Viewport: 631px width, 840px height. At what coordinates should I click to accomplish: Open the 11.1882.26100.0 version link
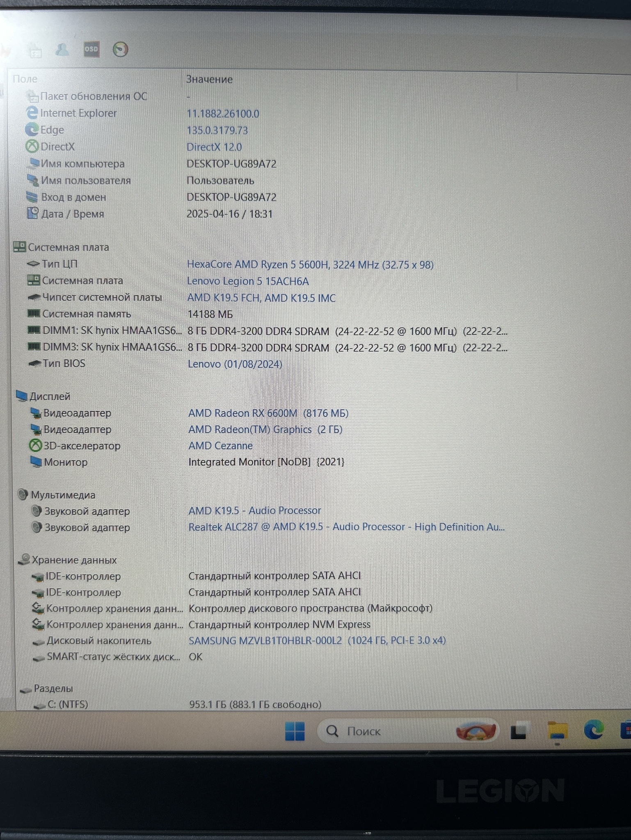click(223, 114)
